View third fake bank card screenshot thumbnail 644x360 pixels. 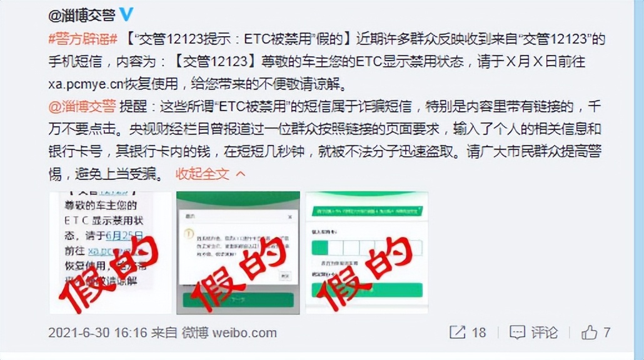[x=367, y=253]
